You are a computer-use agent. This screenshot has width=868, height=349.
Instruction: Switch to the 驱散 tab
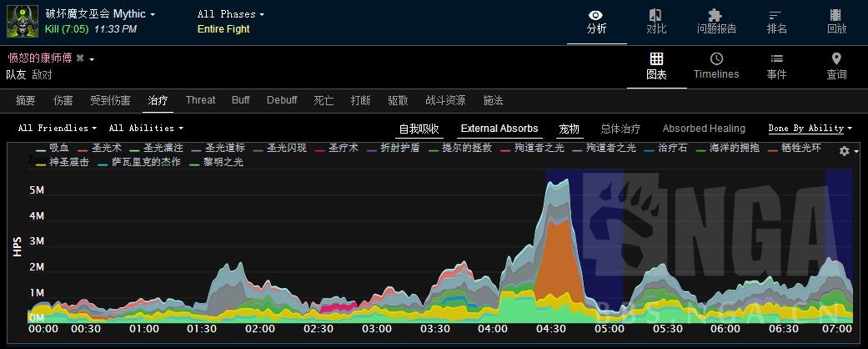coord(398,100)
